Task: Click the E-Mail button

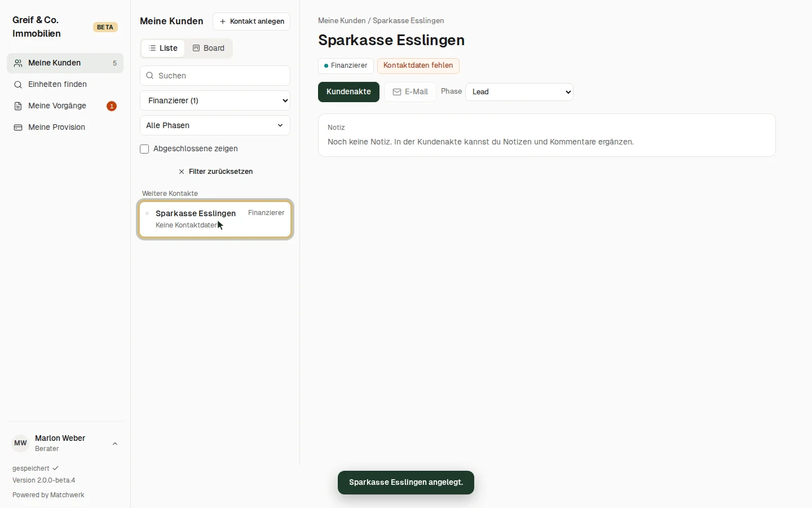Action: tap(411, 92)
